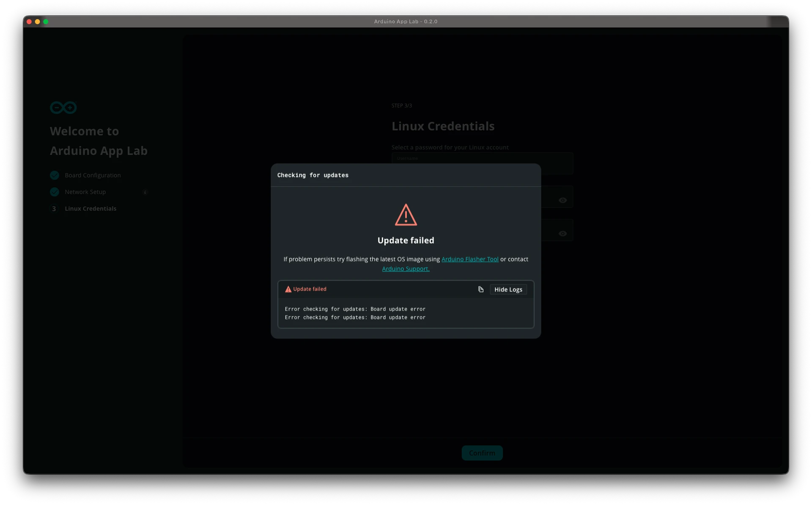Show the password using the first eye icon
The image size is (812, 505).
point(562,200)
